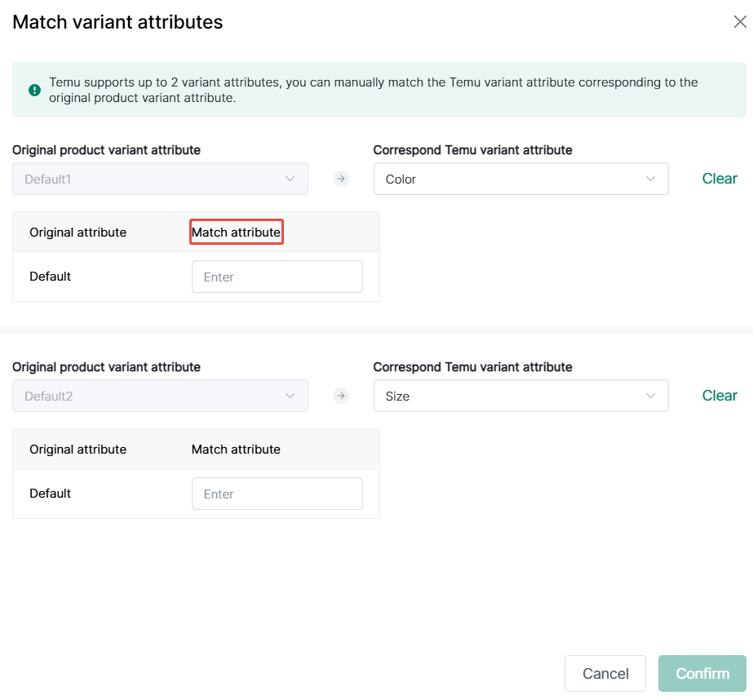The height and width of the screenshot is (700, 753).
Task: Cancel the attribute matching
Action: point(605,673)
